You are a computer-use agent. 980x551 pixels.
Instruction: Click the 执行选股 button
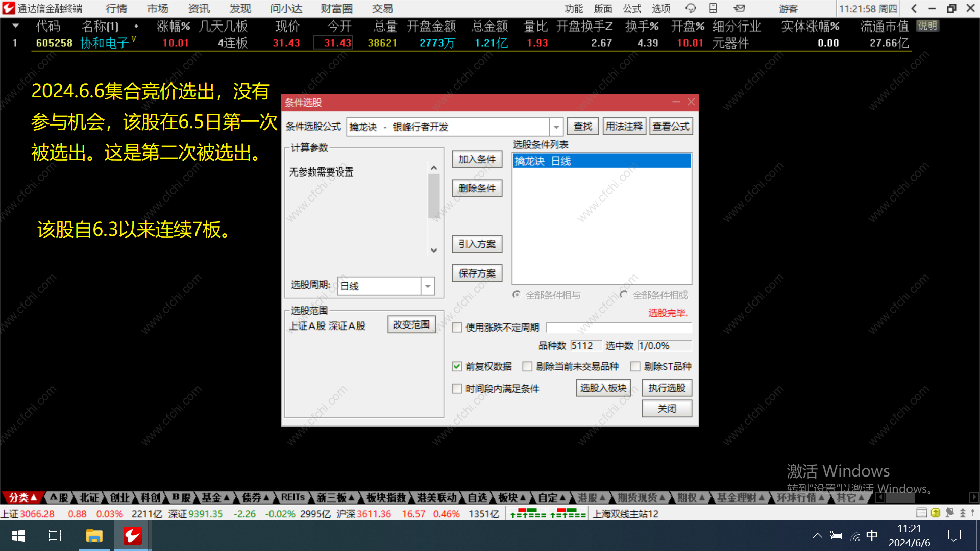[667, 388]
